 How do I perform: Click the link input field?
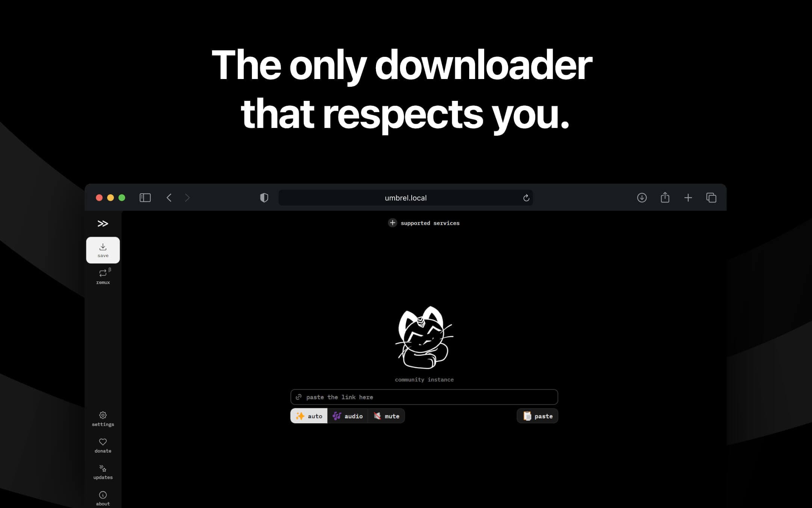point(424,397)
